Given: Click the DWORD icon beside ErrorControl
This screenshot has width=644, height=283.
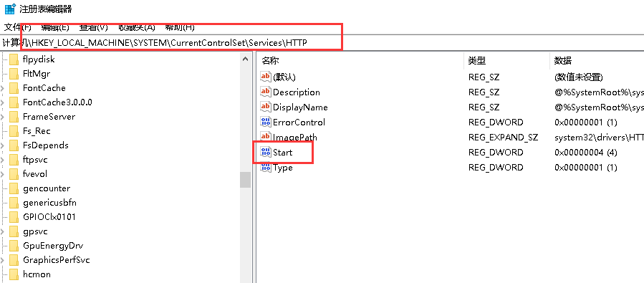Looking at the screenshot, I should click(x=266, y=122).
